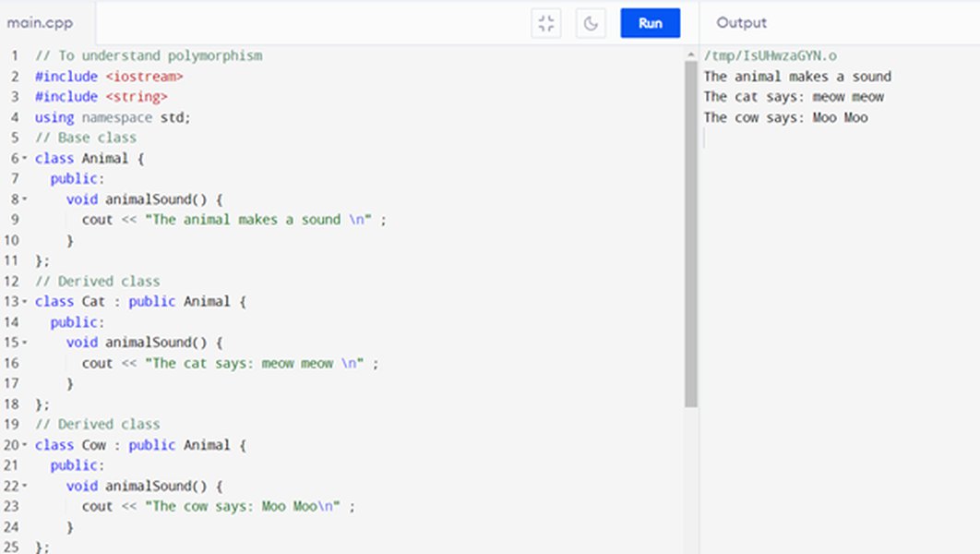This screenshot has width=980, height=554.
Task: Click 'void animalSound()' on line 15
Action: (137, 342)
